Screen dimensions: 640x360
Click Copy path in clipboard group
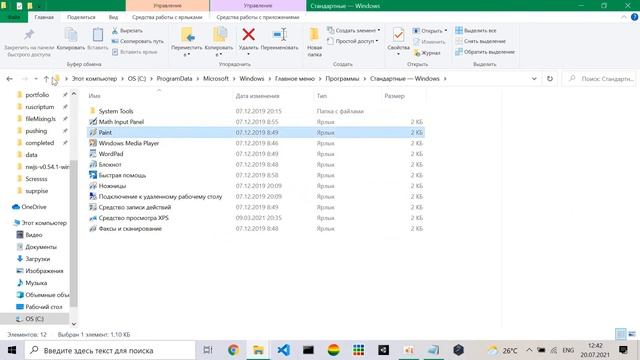[138, 41]
